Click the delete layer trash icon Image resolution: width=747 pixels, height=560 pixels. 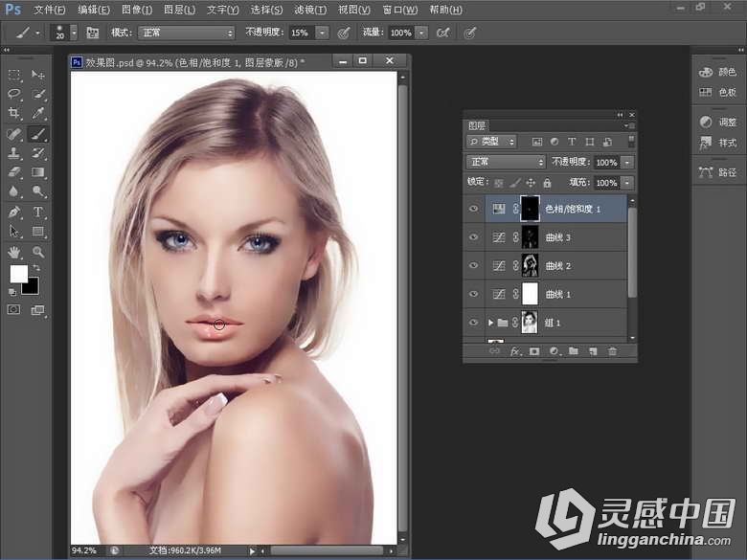tap(613, 351)
